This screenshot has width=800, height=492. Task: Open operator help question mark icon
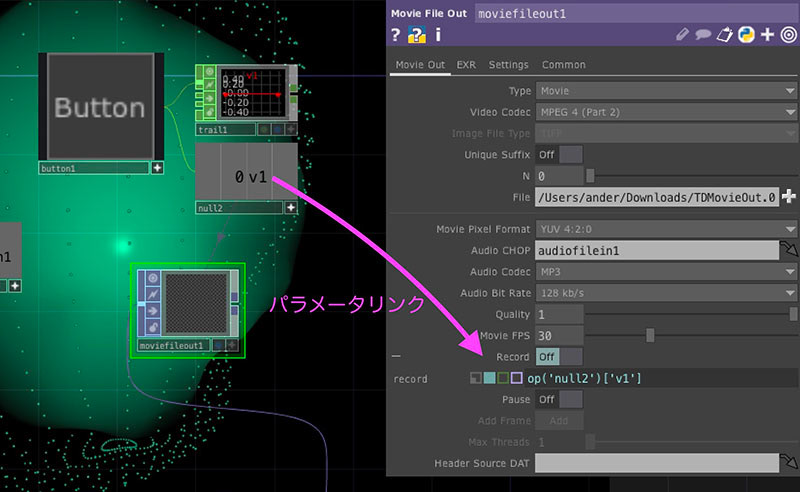pyautogui.click(x=395, y=35)
